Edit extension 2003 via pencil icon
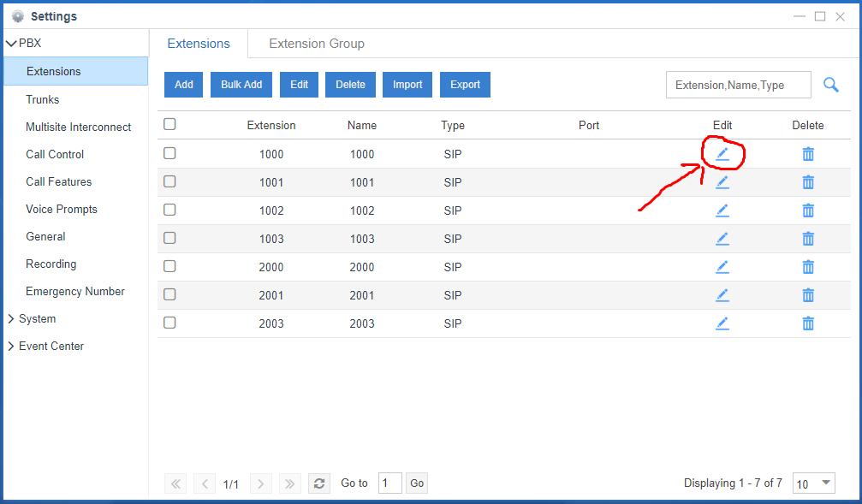The width and height of the screenshot is (862, 504). (x=722, y=323)
